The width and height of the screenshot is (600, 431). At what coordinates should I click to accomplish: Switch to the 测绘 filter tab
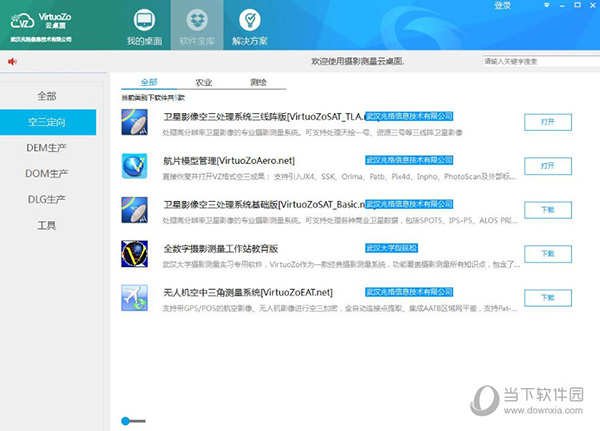(x=258, y=83)
